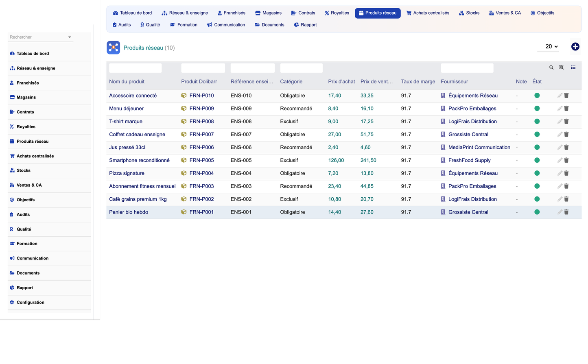The width and height of the screenshot is (588, 364).
Task: Click the cart icon for Achats centralisés in sidebar
Action: tap(12, 156)
